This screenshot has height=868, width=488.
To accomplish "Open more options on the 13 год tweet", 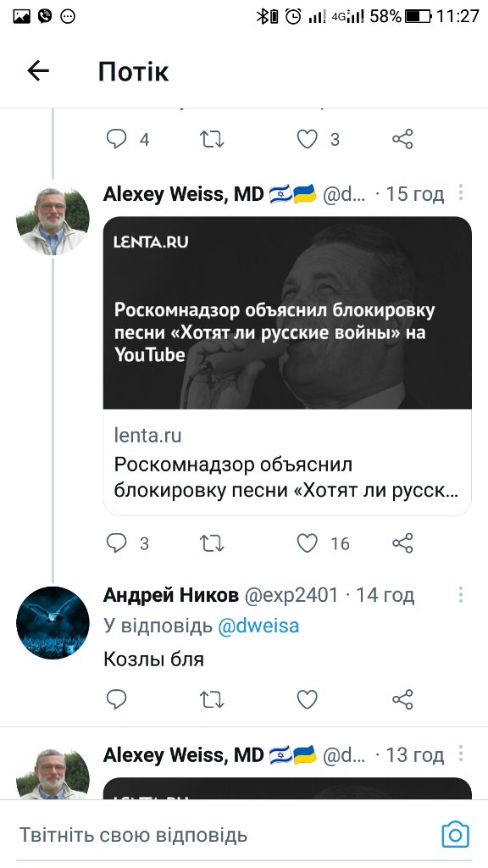I will coord(460,754).
